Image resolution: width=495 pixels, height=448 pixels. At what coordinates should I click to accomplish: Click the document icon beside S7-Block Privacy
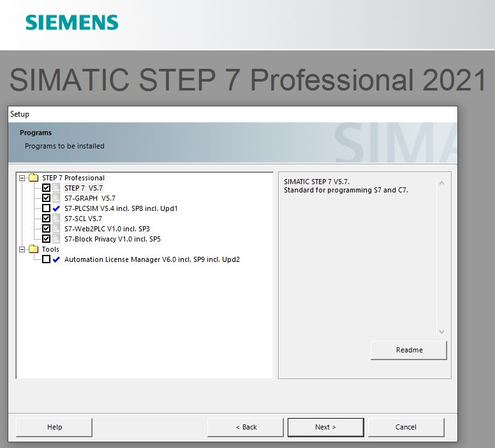pos(56,239)
